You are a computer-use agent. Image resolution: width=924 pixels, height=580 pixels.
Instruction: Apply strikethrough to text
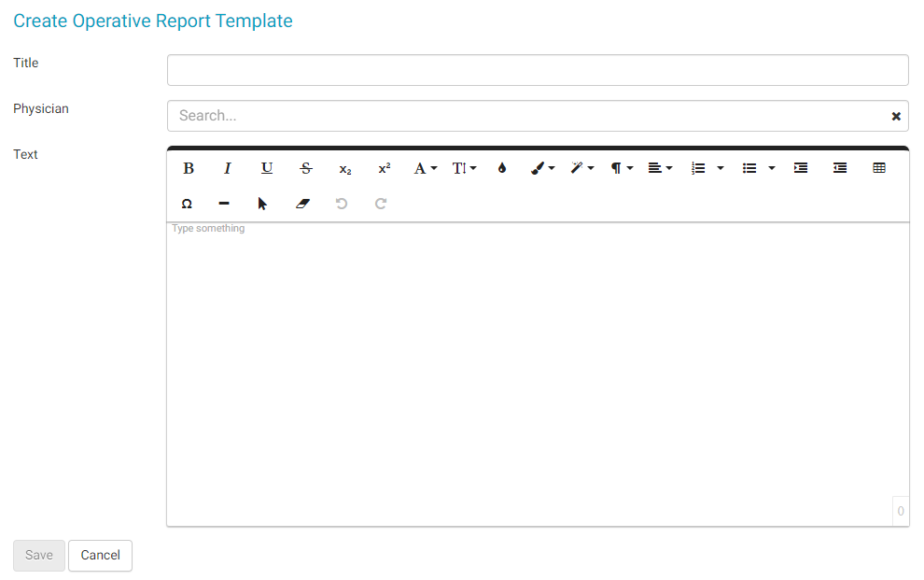[306, 168]
